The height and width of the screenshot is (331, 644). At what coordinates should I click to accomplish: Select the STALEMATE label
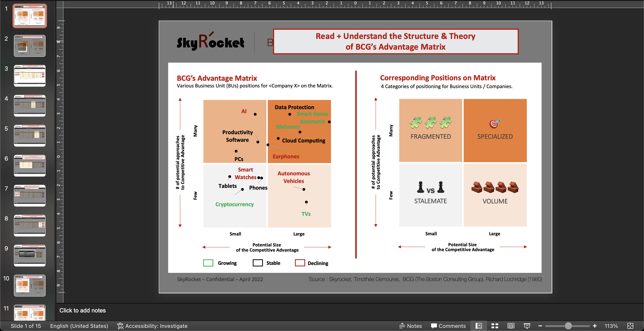tap(430, 201)
